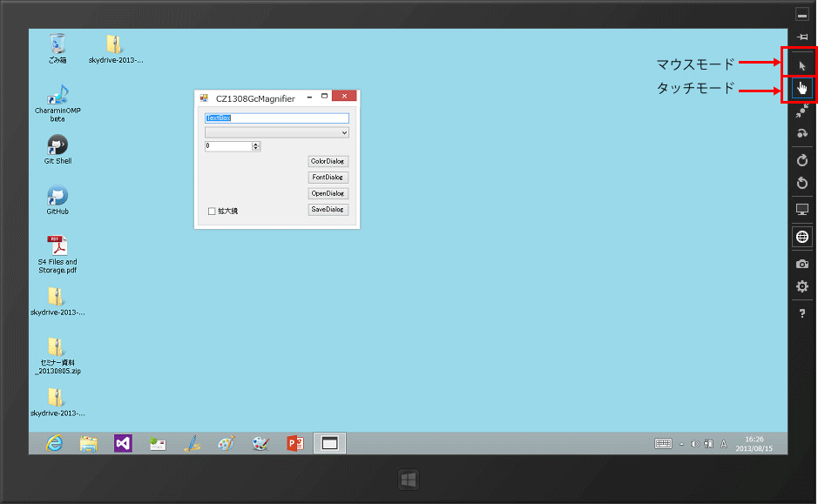Click the globe icon in the sidebar
Image resolution: width=818 pixels, height=504 pixels.
(801, 236)
